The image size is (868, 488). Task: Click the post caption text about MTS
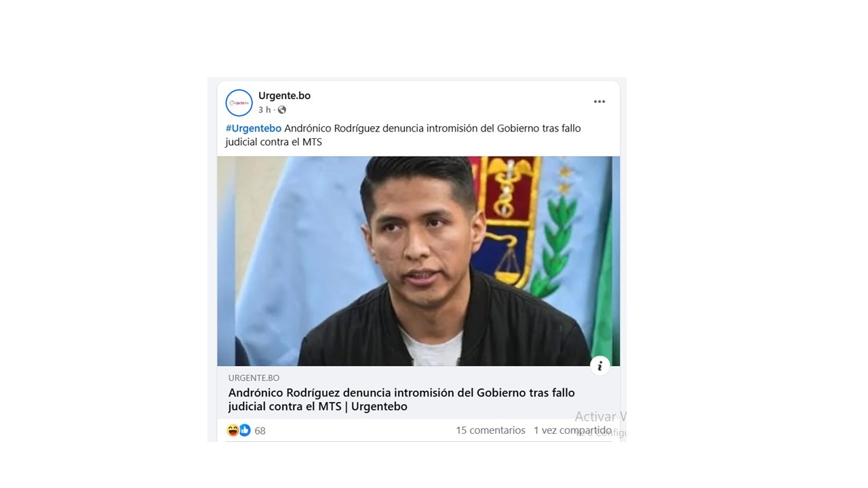tap(403, 135)
